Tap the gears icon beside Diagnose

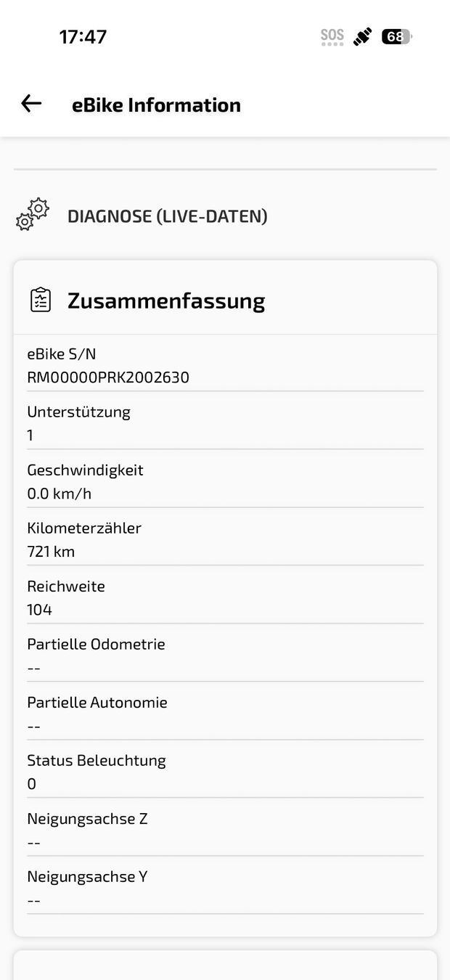33,216
